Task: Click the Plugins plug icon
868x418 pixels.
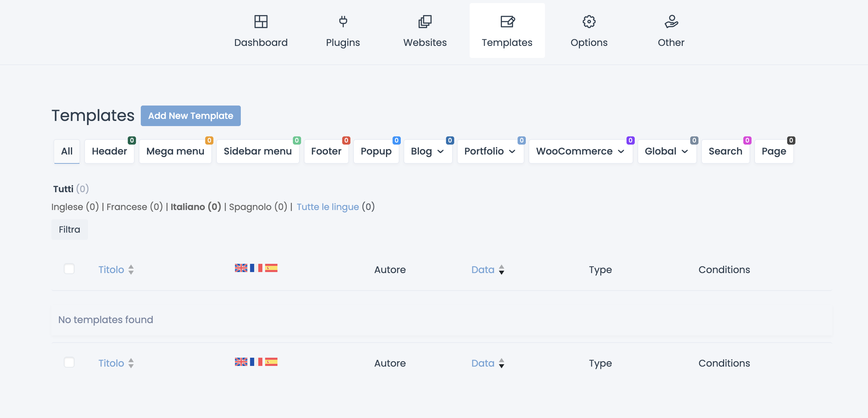Action: [343, 22]
